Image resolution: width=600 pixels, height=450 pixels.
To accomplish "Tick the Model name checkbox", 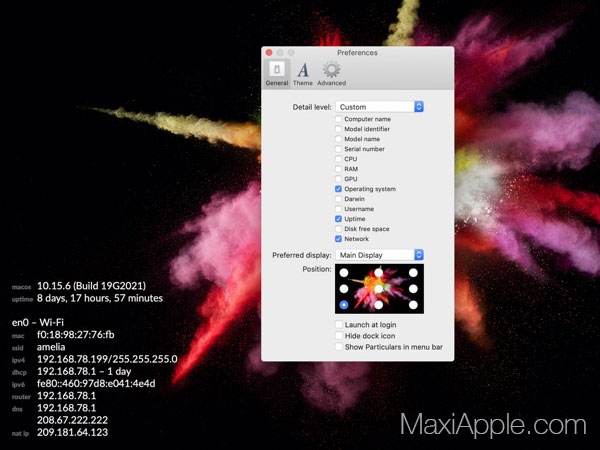I will tap(338, 139).
